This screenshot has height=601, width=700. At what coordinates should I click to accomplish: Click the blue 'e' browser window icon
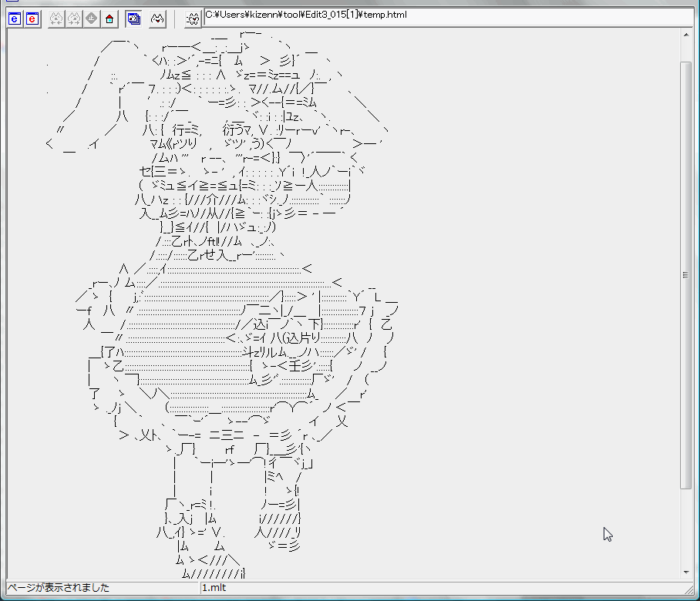[15, 18]
